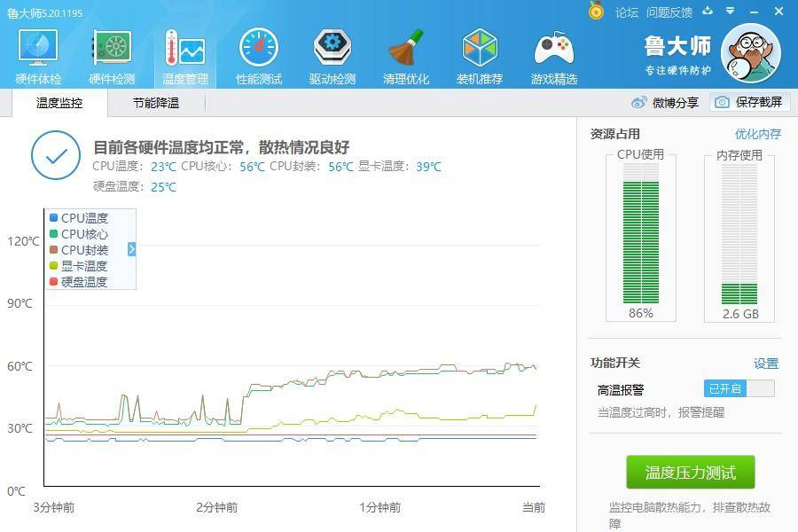This screenshot has height=532, width=798.
Task: Open the 装机推荐 build recommendation panel
Action: pyautogui.click(x=478, y=53)
